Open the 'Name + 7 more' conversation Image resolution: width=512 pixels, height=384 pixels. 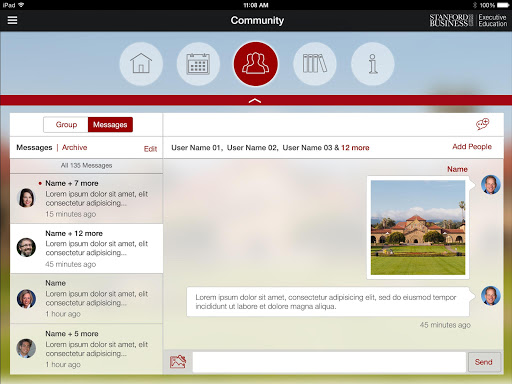click(86, 198)
